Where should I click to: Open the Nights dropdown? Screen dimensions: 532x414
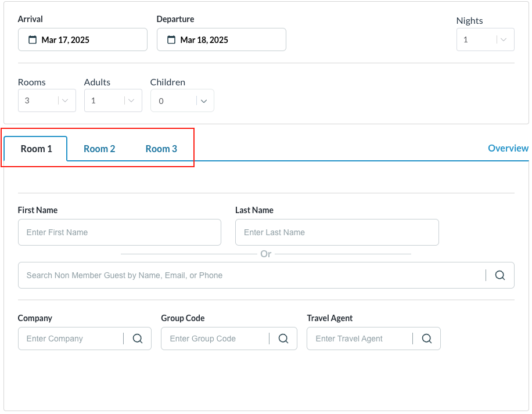tap(504, 40)
